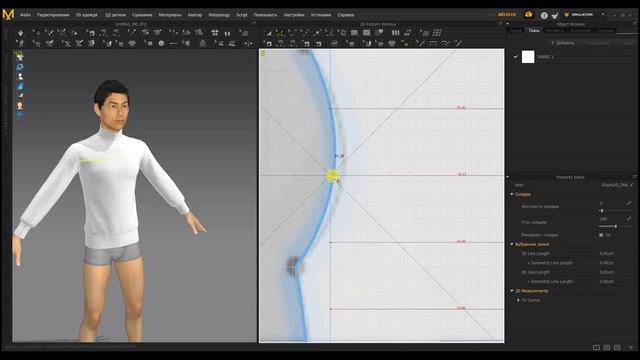Screen dimensions: 640x360
Task: Open the cloud icon in the top bar
Action: click(529, 15)
